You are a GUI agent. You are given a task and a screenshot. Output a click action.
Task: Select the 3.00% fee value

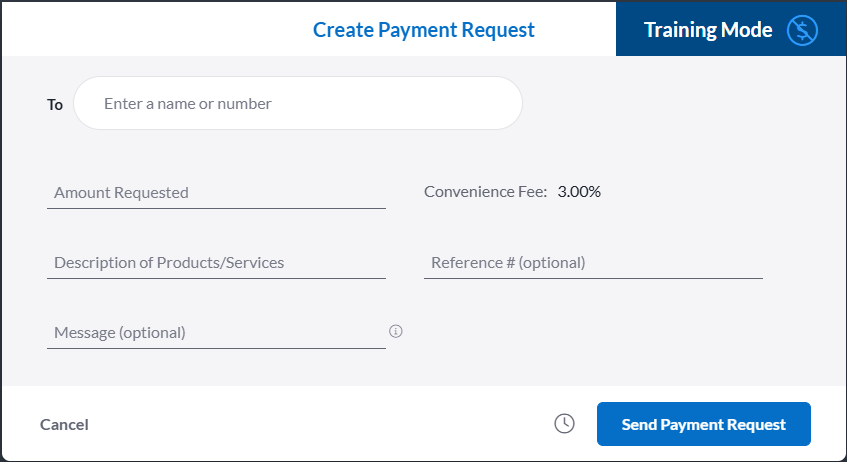point(579,192)
